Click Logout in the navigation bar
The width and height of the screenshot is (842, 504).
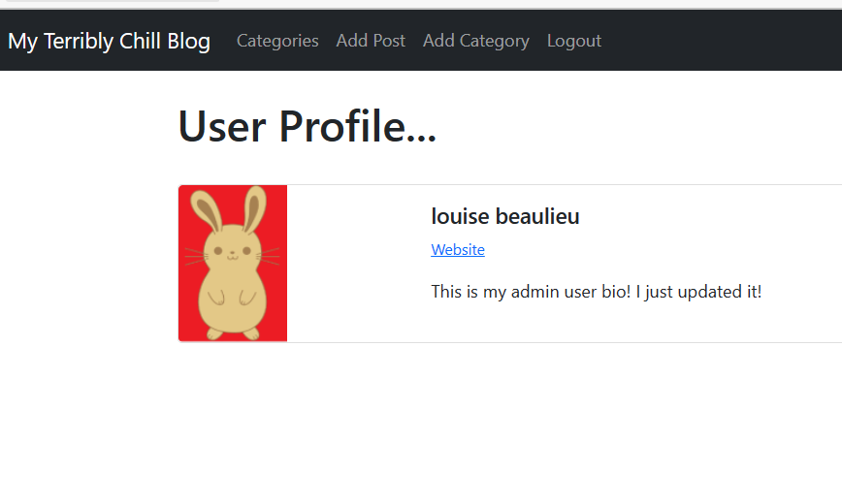click(574, 41)
